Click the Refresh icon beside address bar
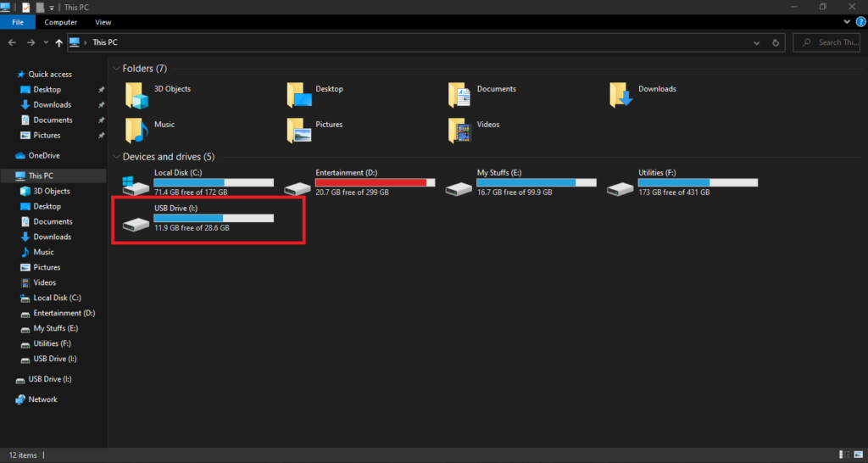The width and height of the screenshot is (868, 463). [x=776, y=42]
